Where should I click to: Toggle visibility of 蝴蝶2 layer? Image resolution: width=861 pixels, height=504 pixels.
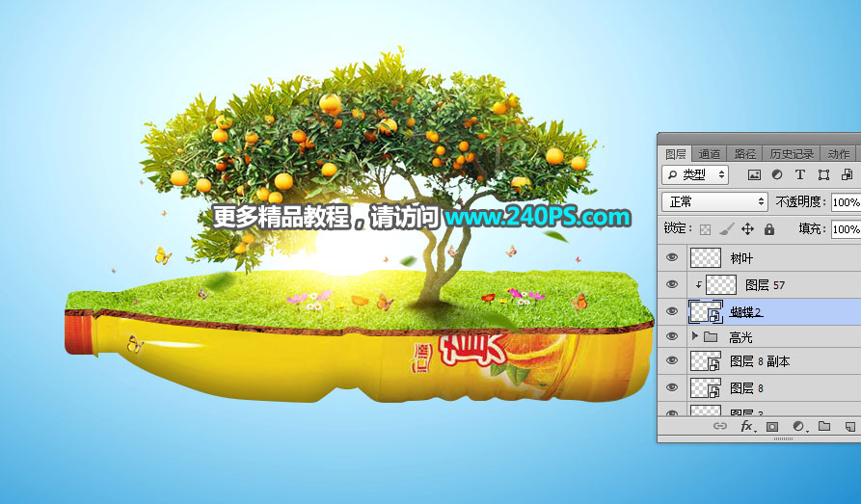(672, 311)
